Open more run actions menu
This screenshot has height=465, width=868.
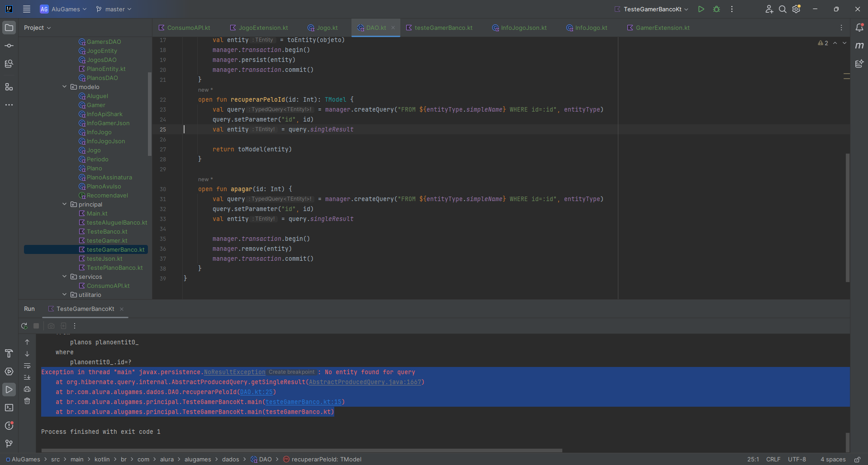(732, 9)
